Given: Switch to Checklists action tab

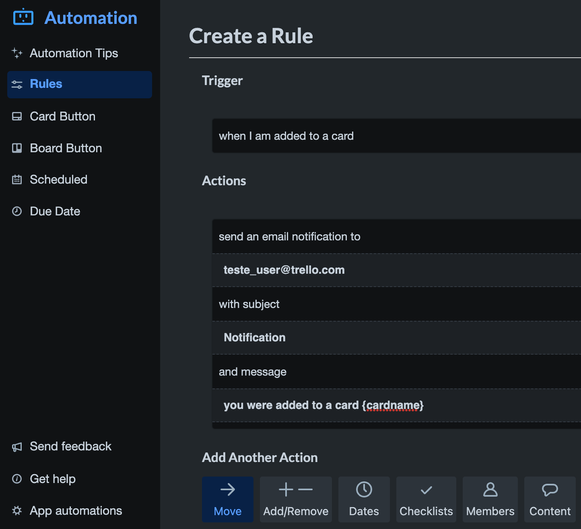Looking at the screenshot, I should (426, 499).
